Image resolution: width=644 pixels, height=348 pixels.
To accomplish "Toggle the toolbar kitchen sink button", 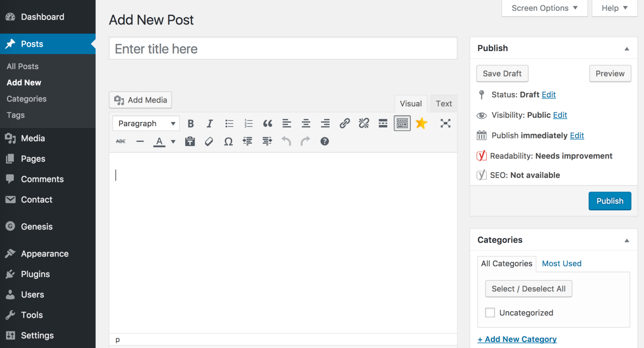I will [x=402, y=124].
